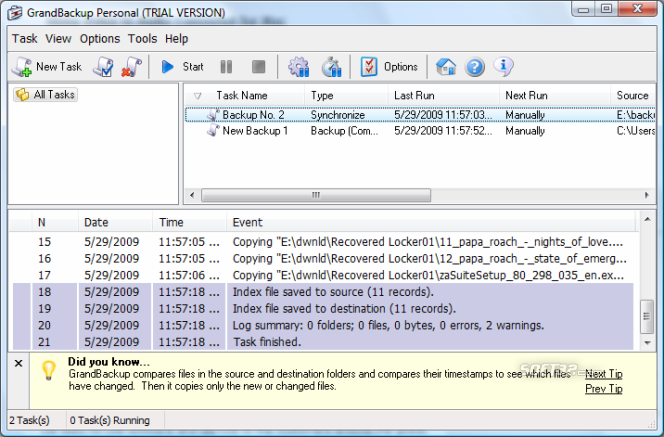Open the Help menu
This screenshot has height=437, width=664.
coord(176,39)
